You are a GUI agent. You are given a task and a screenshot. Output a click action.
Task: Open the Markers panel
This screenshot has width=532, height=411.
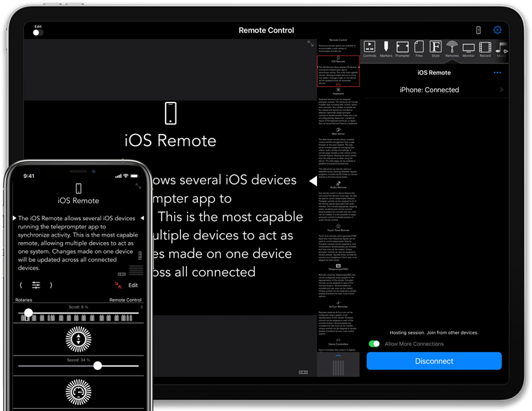[385, 49]
